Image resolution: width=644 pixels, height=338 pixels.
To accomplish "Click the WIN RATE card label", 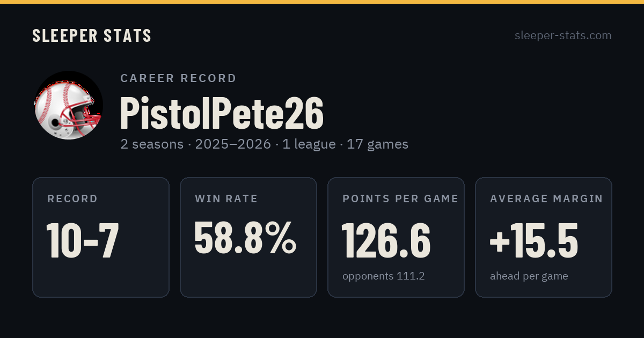I will click(x=226, y=199).
